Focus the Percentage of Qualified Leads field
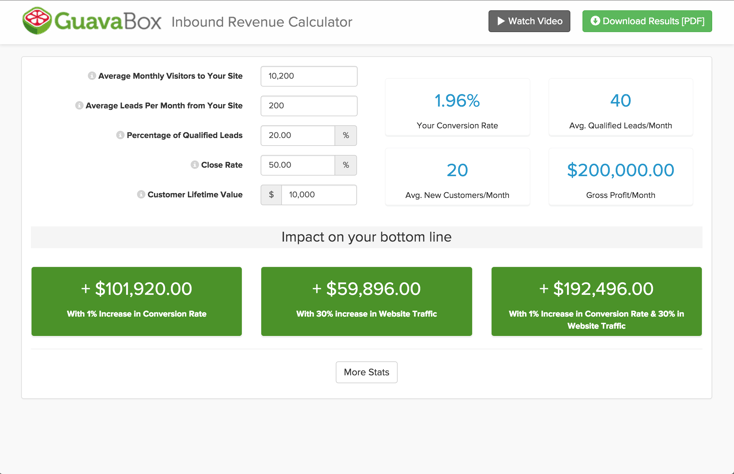 pos(298,135)
